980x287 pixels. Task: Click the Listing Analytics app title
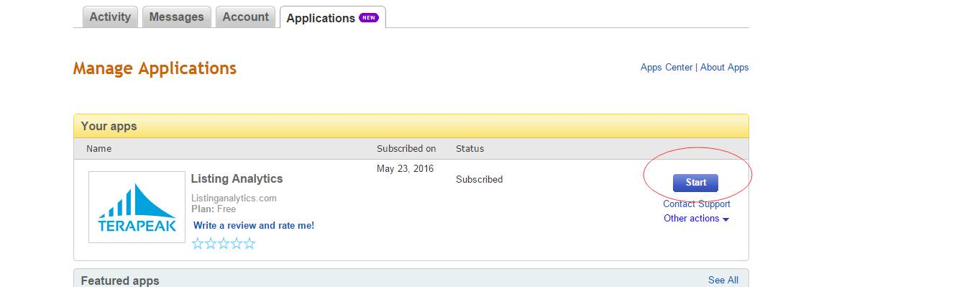[237, 179]
